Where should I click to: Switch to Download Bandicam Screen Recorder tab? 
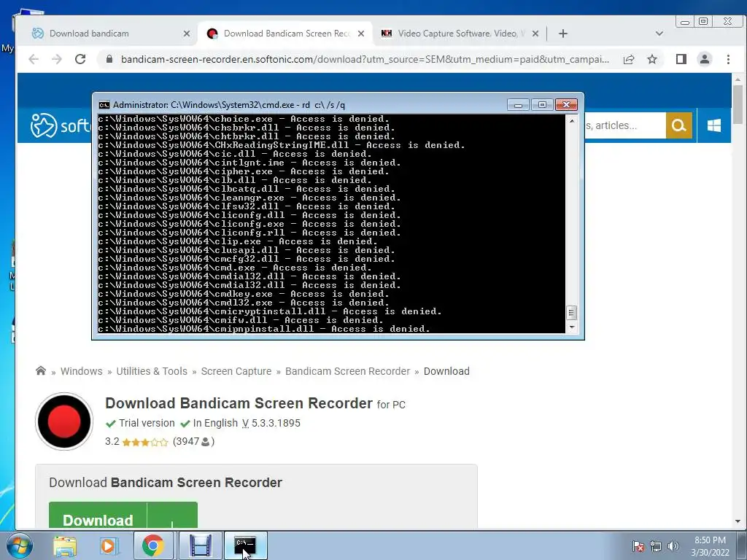click(287, 34)
